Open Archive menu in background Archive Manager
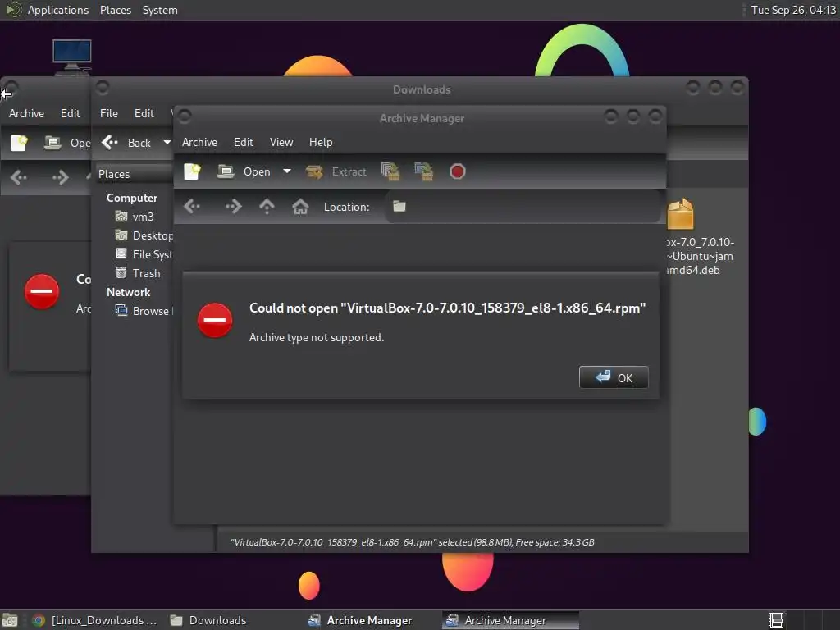Image resolution: width=840 pixels, height=630 pixels. coord(26,113)
